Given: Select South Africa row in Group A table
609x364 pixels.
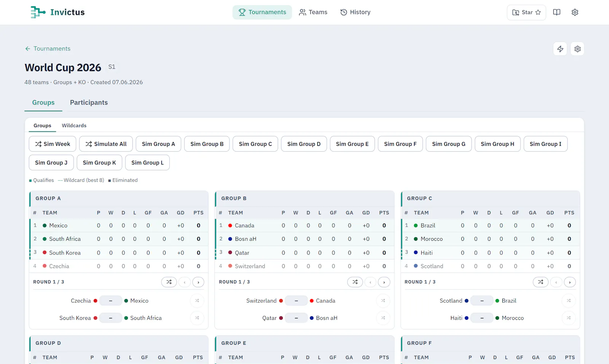Looking at the screenshot, I should click(x=119, y=239).
